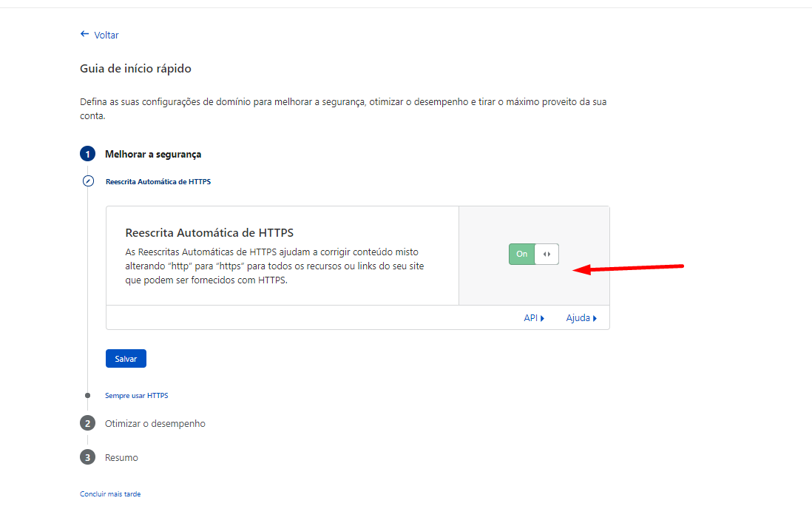
Task: Select the Melhorar a segurança step
Action: tap(152, 154)
